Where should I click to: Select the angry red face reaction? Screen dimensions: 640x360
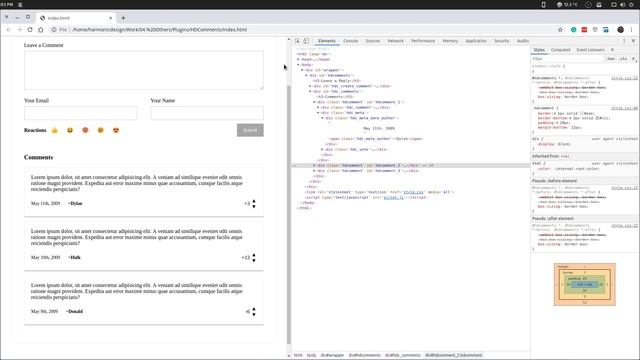[85, 130]
